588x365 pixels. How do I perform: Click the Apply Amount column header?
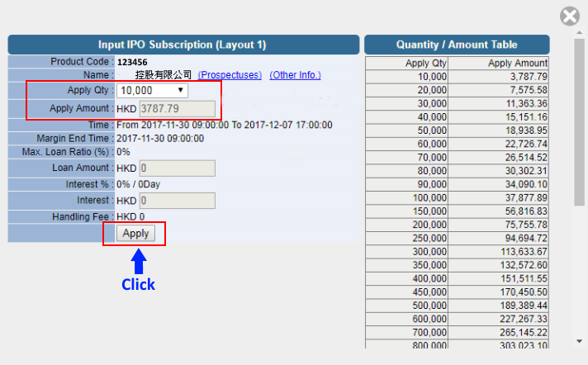click(x=498, y=63)
